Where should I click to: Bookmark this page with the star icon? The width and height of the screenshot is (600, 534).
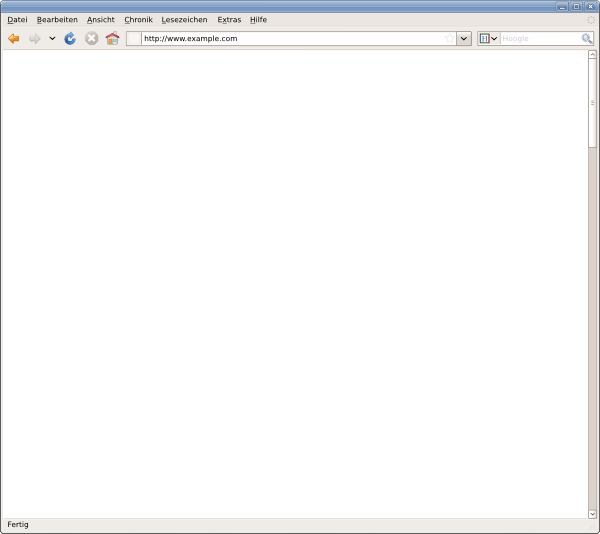(450, 38)
